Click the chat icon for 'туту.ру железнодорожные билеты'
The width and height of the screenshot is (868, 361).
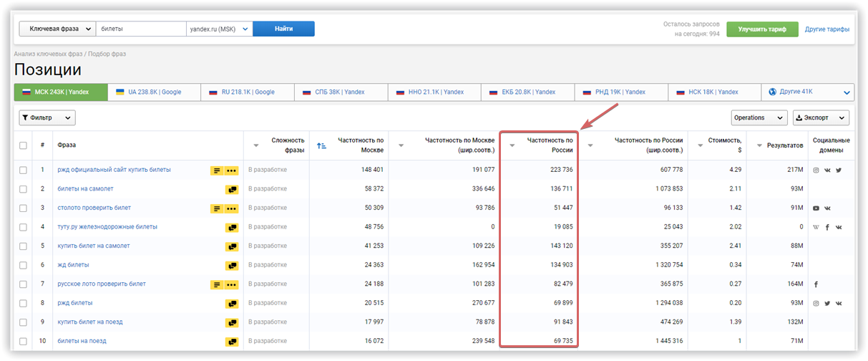click(231, 227)
